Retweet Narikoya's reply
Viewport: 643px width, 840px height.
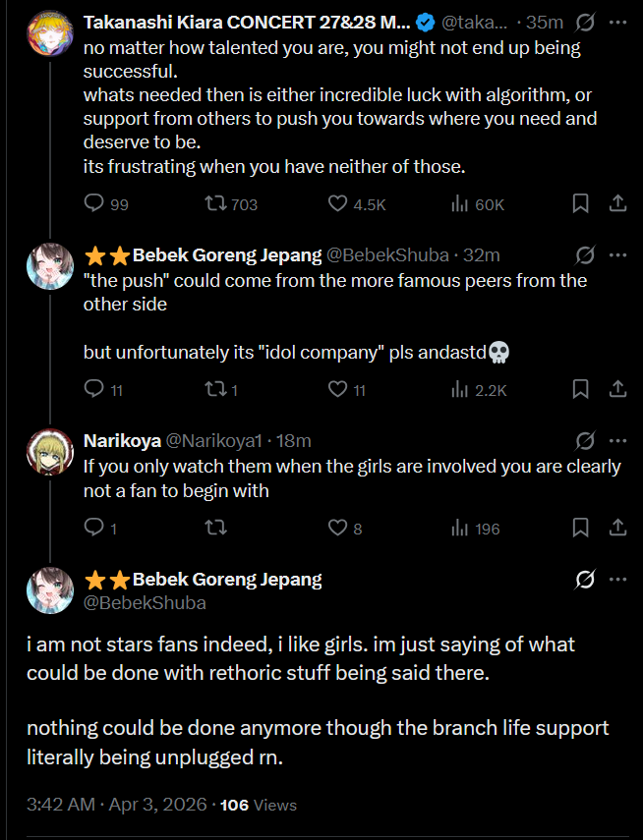[213, 528]
